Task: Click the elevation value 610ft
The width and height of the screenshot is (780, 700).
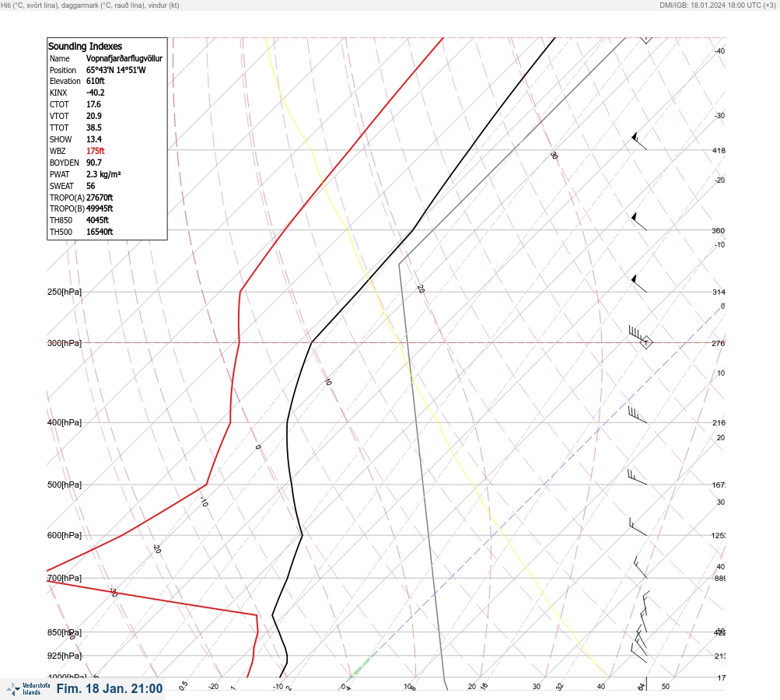Action: [x=96, y=81]
